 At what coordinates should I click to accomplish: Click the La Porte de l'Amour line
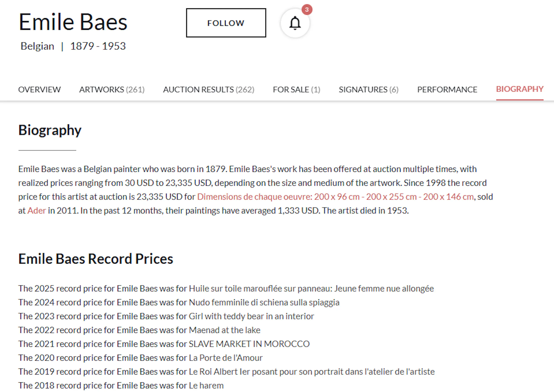[x=140, y=358]
